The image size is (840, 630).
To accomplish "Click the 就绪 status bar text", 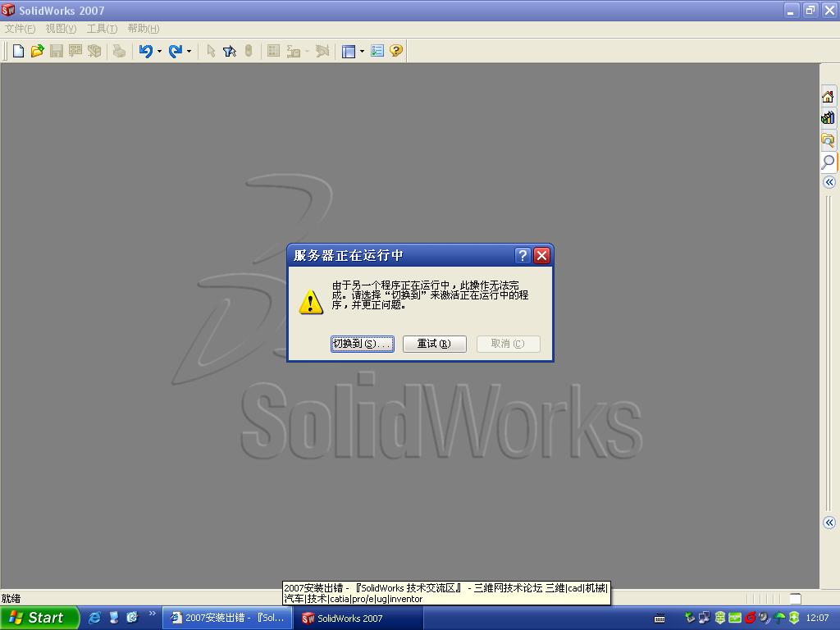I will pos(11,598).
